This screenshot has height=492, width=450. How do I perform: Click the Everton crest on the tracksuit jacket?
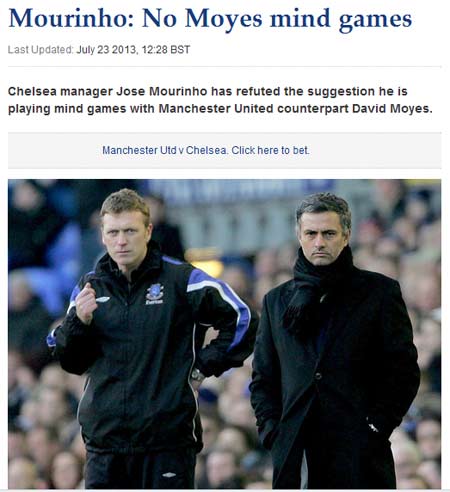click(x=155, y=294)
